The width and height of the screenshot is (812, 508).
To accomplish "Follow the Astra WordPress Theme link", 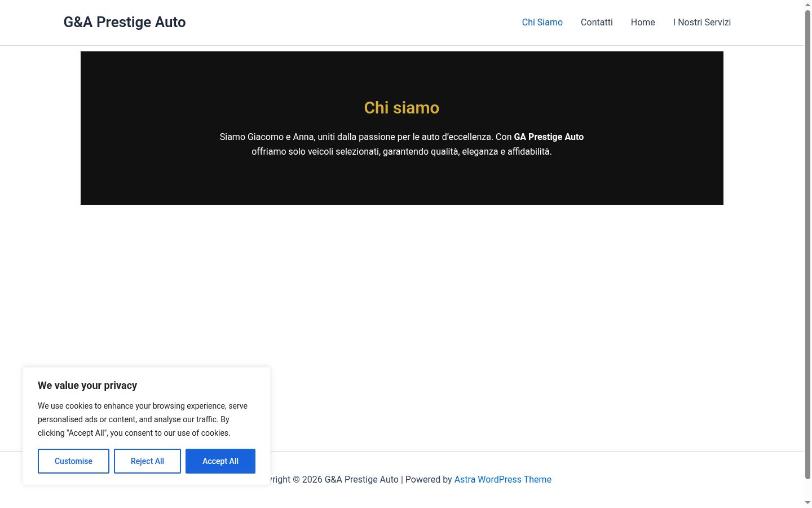I will pos(503,479).
